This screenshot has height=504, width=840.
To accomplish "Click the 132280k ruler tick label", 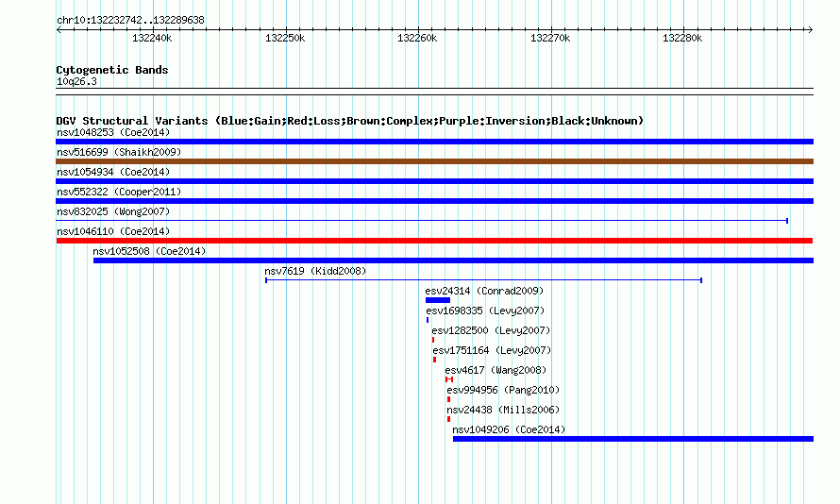I will [682, 38].
